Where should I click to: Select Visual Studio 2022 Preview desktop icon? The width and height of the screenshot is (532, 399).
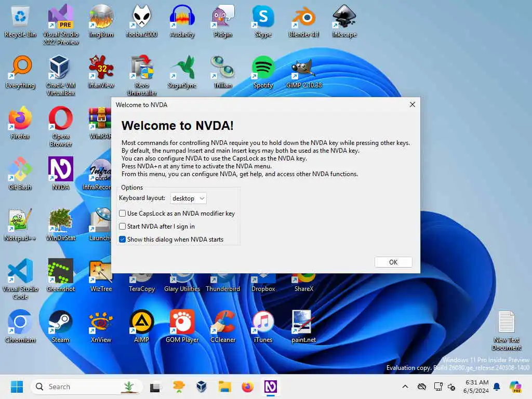[61, 24]
